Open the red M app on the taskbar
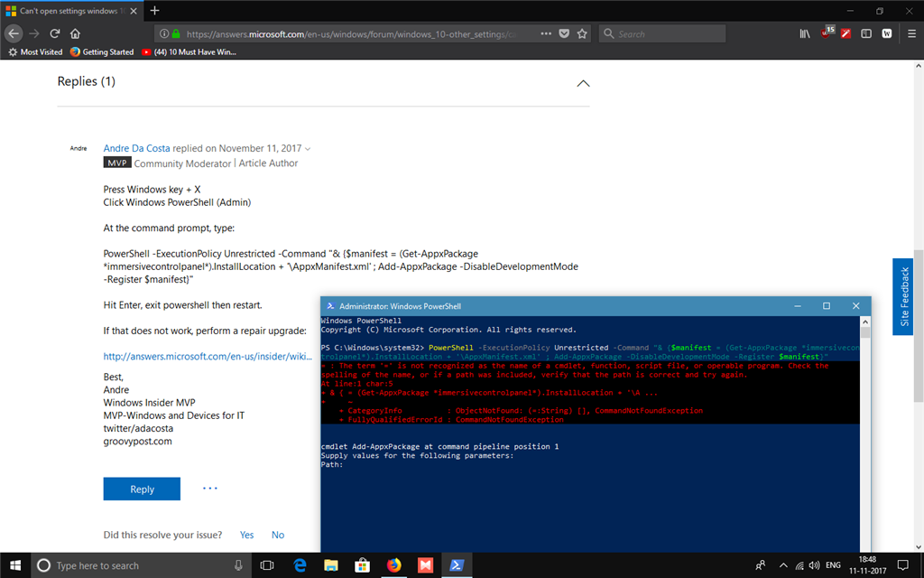Viewport: 924px width, 578px height. [425, 565]
